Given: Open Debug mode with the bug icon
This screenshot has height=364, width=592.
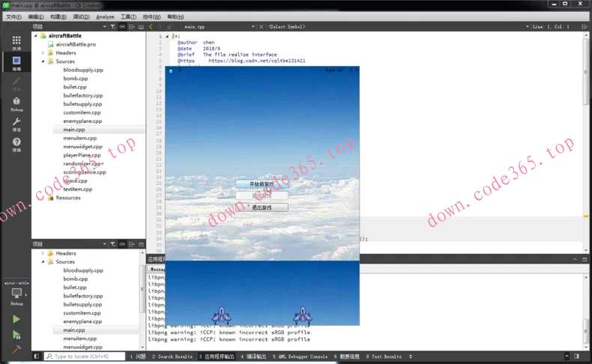Looking at the screenshot, I should point(16,103).
